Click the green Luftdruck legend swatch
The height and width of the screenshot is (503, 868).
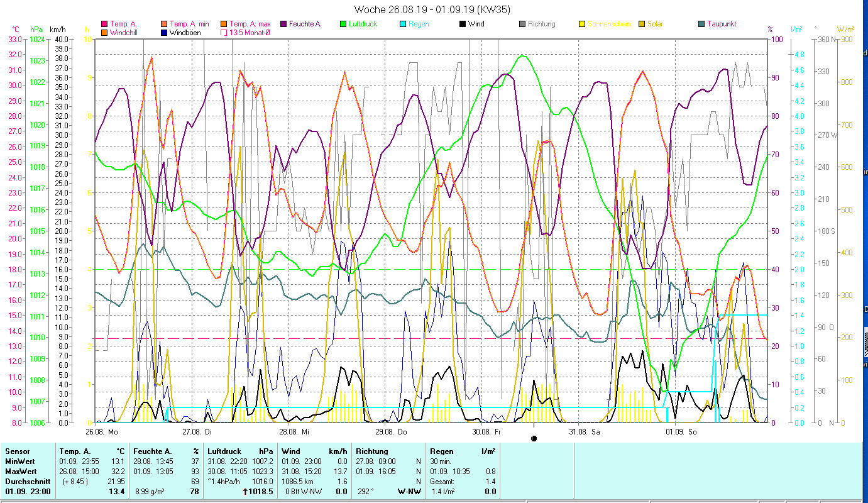tap(344, 24)
